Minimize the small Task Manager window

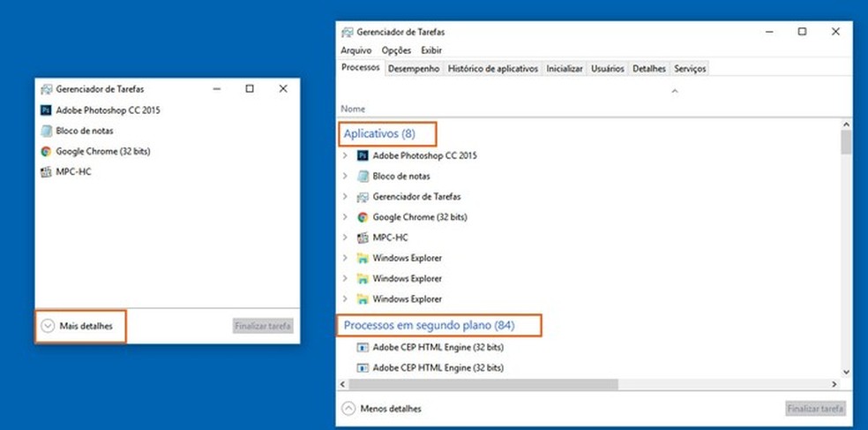217,88
